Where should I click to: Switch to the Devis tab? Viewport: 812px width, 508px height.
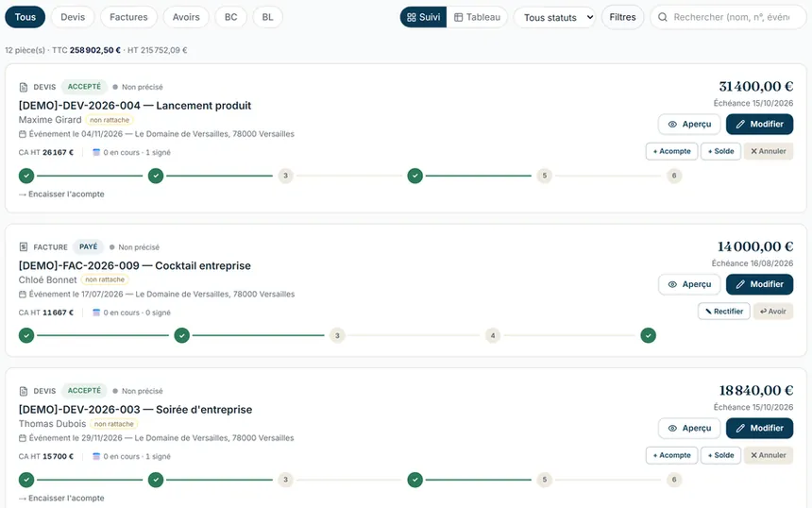point(73,17)
